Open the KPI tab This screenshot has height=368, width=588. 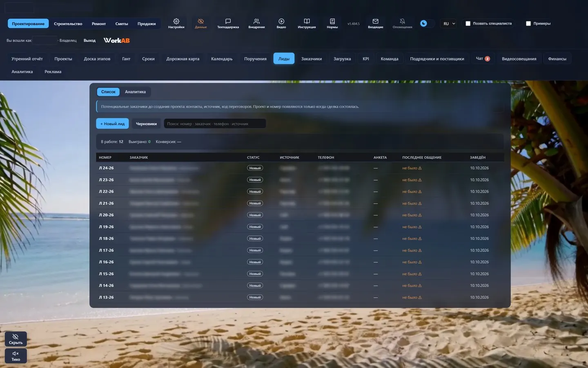tap(366, 59)
